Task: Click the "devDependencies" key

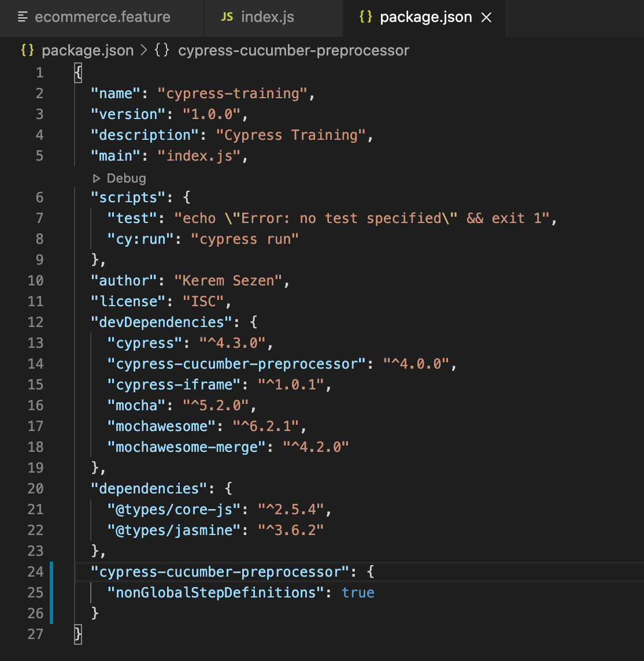Action: (161, 322)
